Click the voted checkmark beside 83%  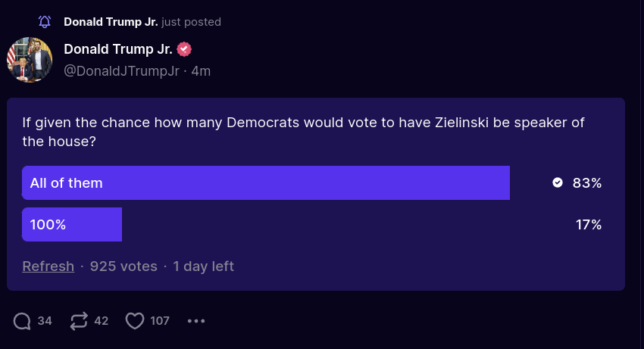click(558, 182)
